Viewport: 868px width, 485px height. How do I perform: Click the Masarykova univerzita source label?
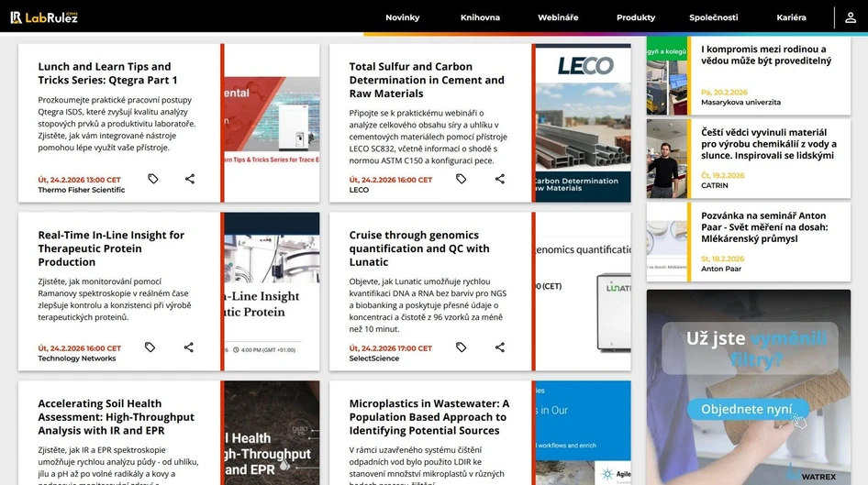click(740, 103)
